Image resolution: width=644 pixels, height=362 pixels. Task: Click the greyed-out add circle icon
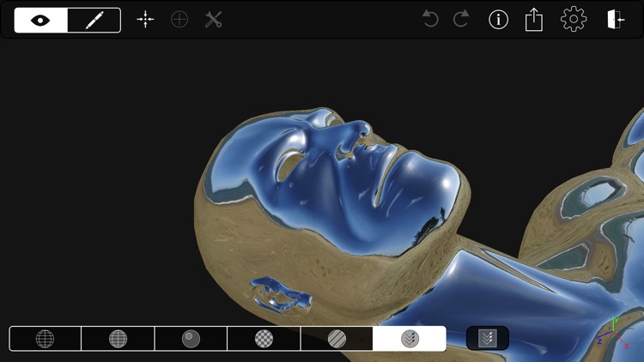[x=179, y=19]
